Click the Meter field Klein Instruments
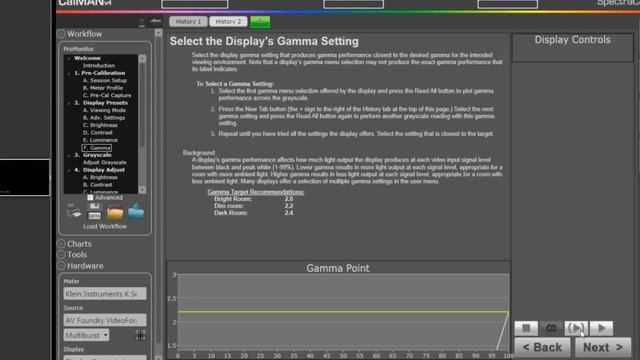 105,294
